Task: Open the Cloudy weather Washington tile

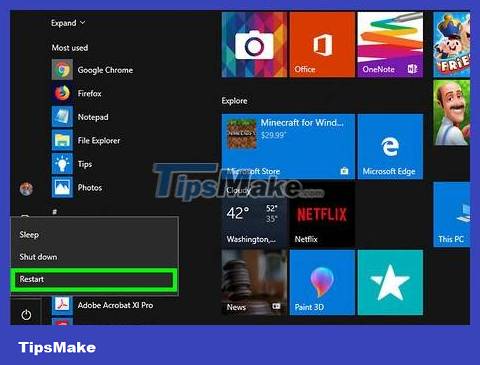Action: [x=254, y=214]
